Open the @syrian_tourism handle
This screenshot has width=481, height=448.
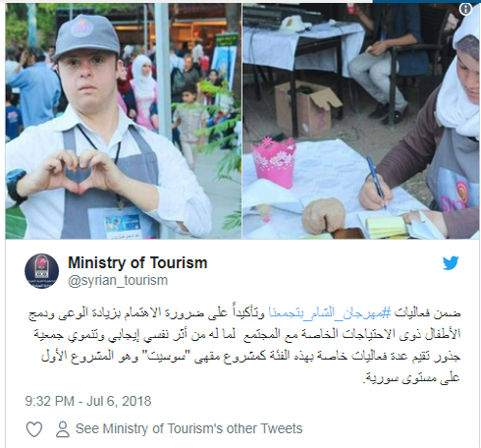click(118, 281)
